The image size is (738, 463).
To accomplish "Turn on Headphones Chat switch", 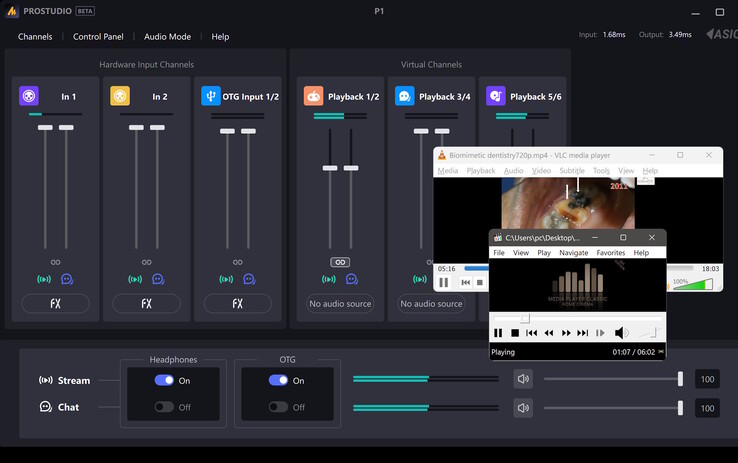I will click(x=164, y=407).
